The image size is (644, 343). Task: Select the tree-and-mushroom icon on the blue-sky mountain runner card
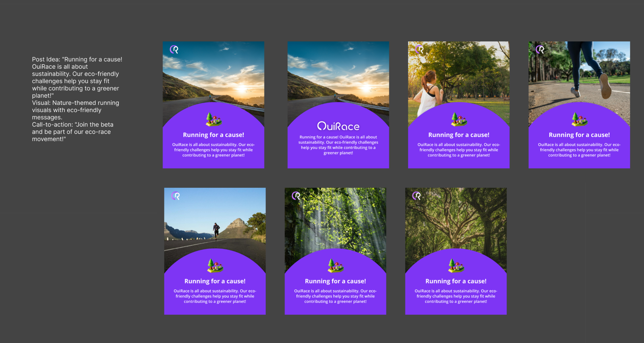[x=215, y=265]
